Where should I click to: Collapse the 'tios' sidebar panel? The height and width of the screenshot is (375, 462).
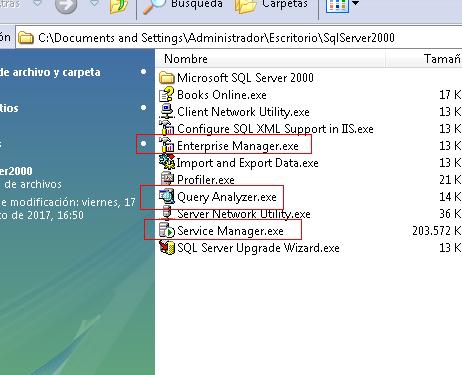coord(143,108)
